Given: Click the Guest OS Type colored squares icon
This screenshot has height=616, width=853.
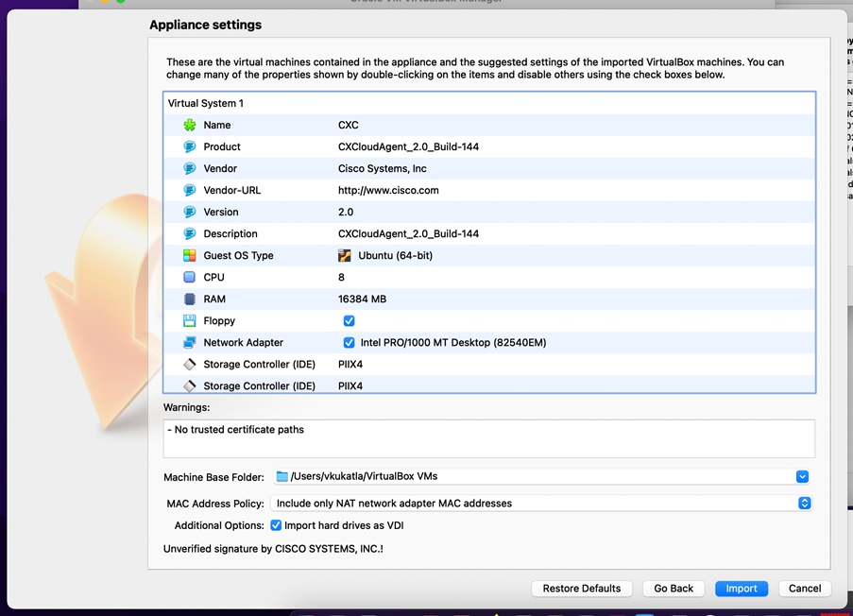Looking at the screenshot, I should [189, 256].
